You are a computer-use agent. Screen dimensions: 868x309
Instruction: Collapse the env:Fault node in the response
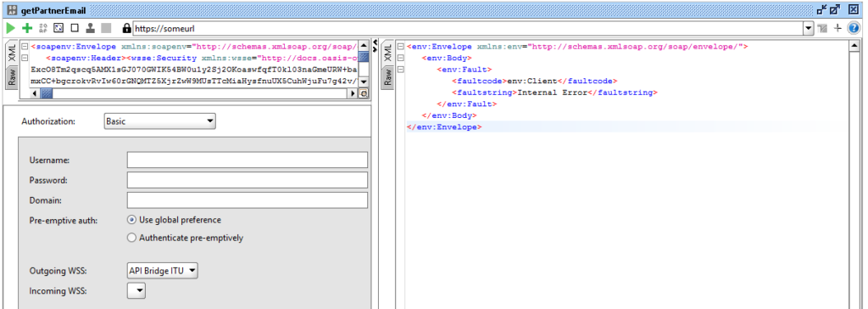click(400, 70)
